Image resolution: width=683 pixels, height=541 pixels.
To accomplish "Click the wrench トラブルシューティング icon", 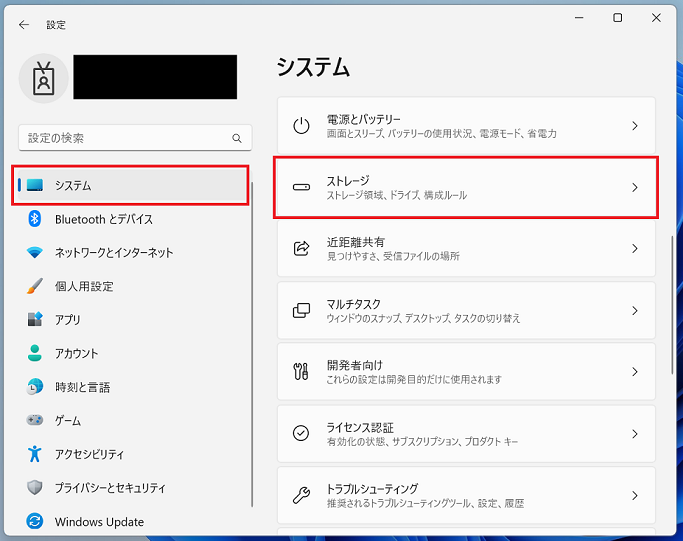I will tap(301, 495).
